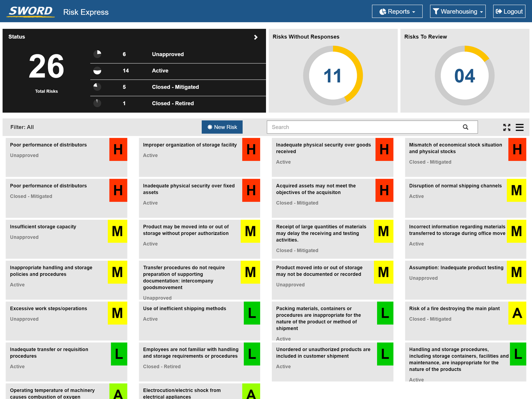The image size is (532, 399).
Task: Click the Unapproved status pie icon
Action: tap(97, 54)
